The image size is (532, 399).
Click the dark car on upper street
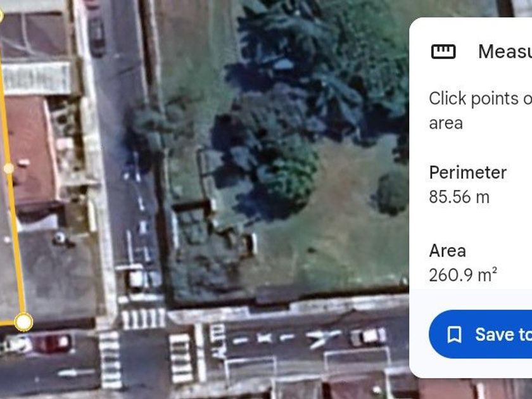coord(97,37)
